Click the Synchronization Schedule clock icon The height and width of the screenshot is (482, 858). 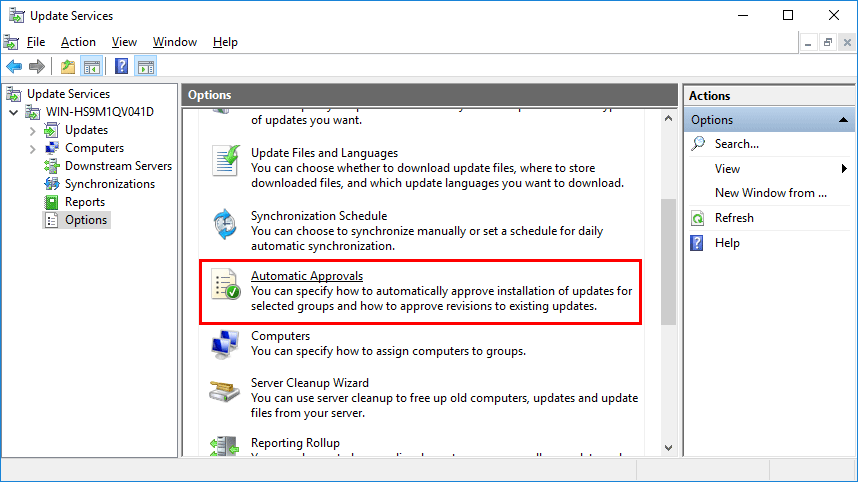click(225, 224)
